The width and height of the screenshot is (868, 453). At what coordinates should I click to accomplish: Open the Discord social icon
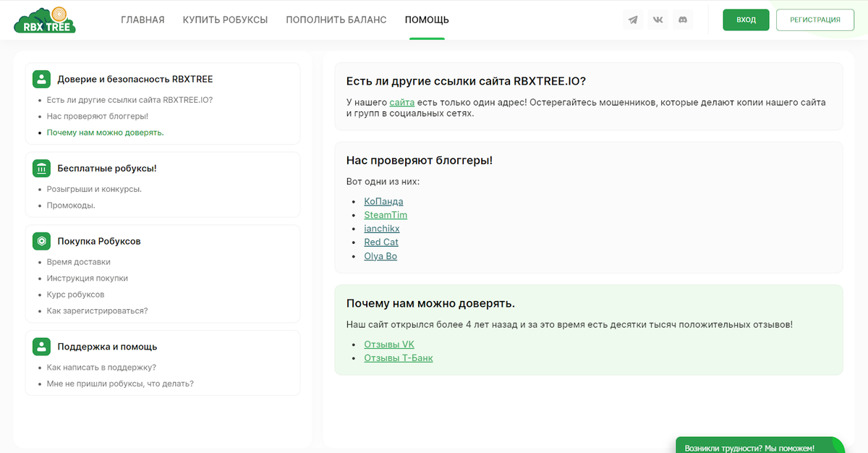tap(682, 20)
